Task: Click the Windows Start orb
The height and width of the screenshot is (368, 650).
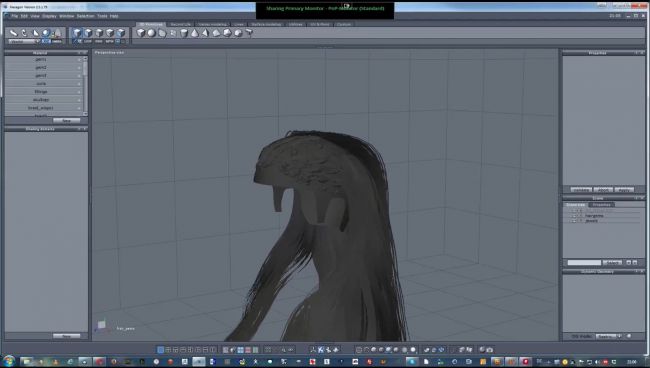Action: click(x=8, y=361)
